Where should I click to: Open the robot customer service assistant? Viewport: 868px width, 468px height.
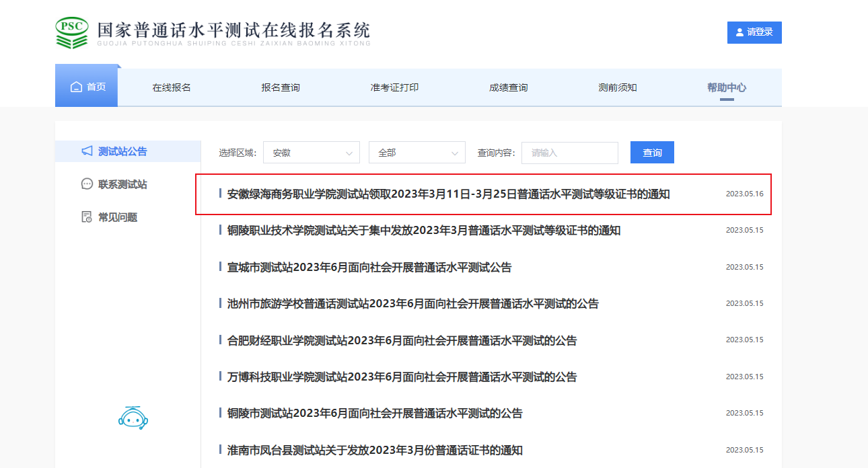point(133,418)
